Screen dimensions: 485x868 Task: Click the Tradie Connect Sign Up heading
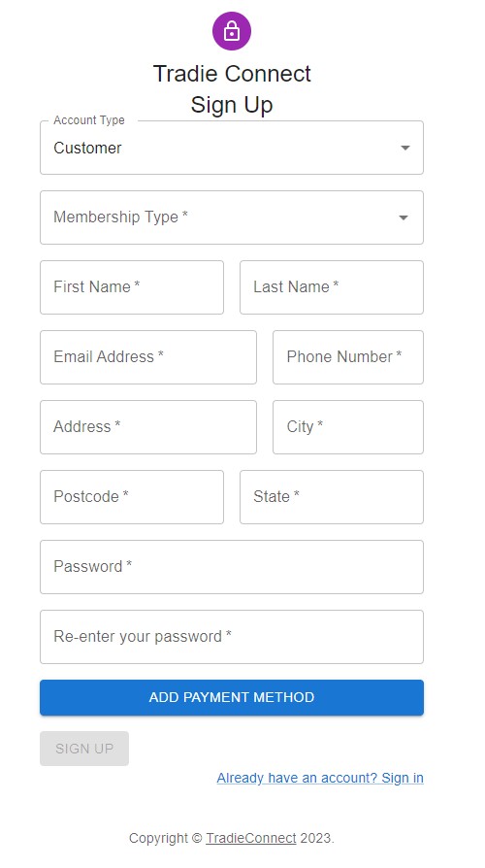[232, 89]
